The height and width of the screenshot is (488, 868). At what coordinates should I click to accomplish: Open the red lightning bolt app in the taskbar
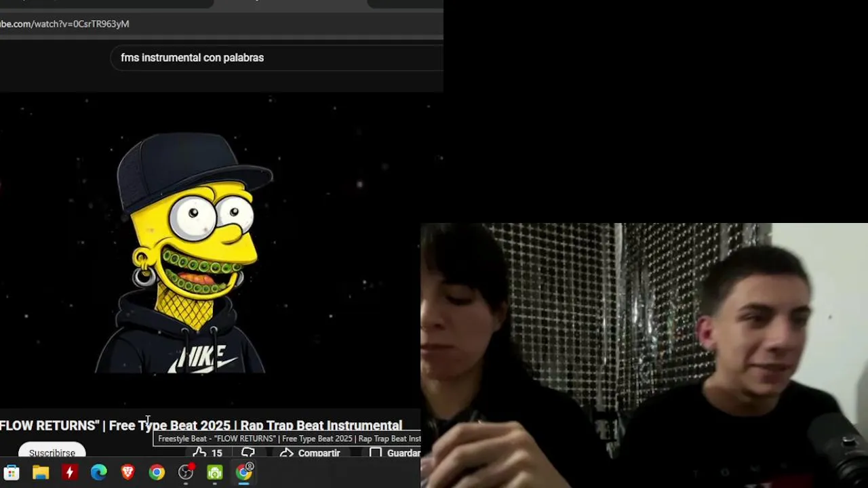click(70, 472)
